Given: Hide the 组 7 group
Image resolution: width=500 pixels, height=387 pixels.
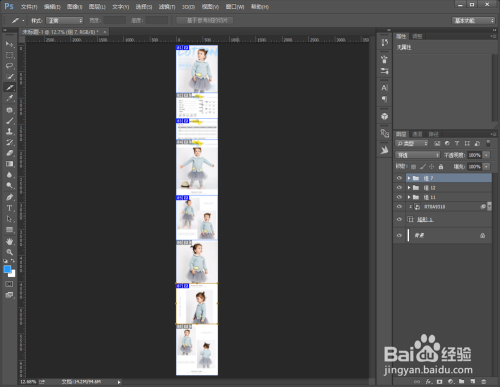Looking at the screenshot, I should 399,178.
